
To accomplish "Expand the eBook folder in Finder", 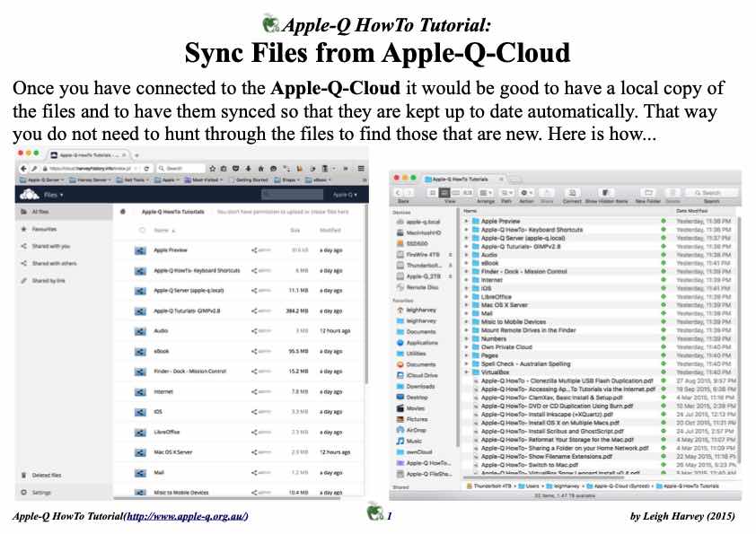I will coord(466,263).
